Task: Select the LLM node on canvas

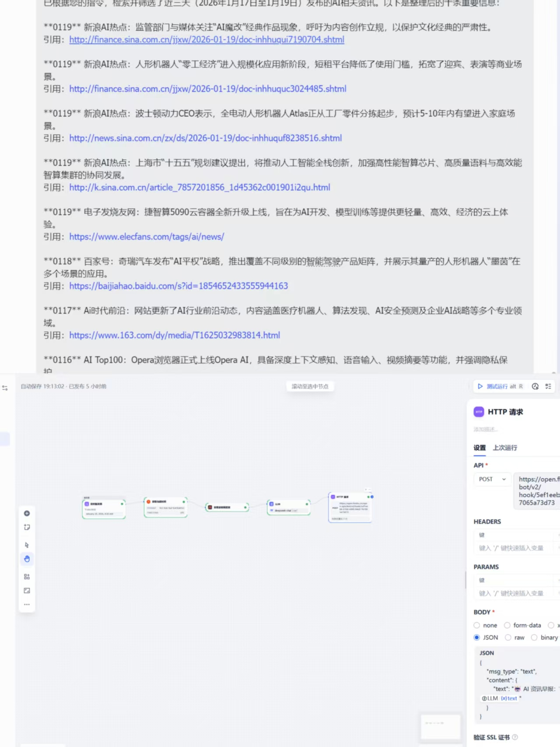Action: pos(289,507)
